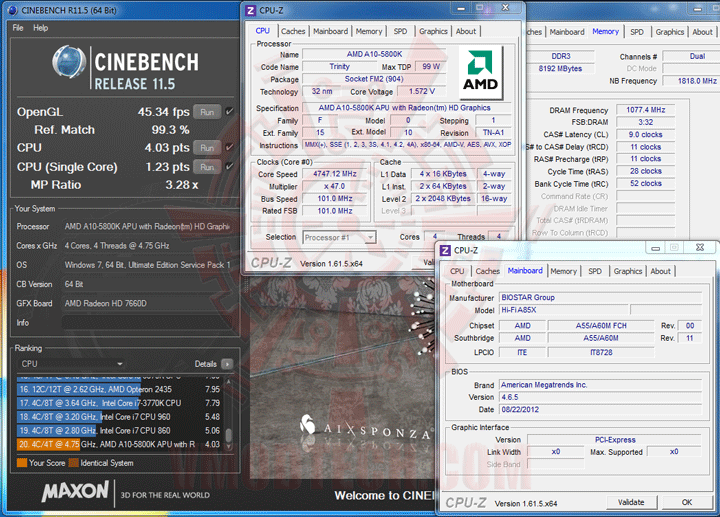Click the top CPU-Z title bar Z icon
Viewport: 720px width, 517px height.
(250, 11)
